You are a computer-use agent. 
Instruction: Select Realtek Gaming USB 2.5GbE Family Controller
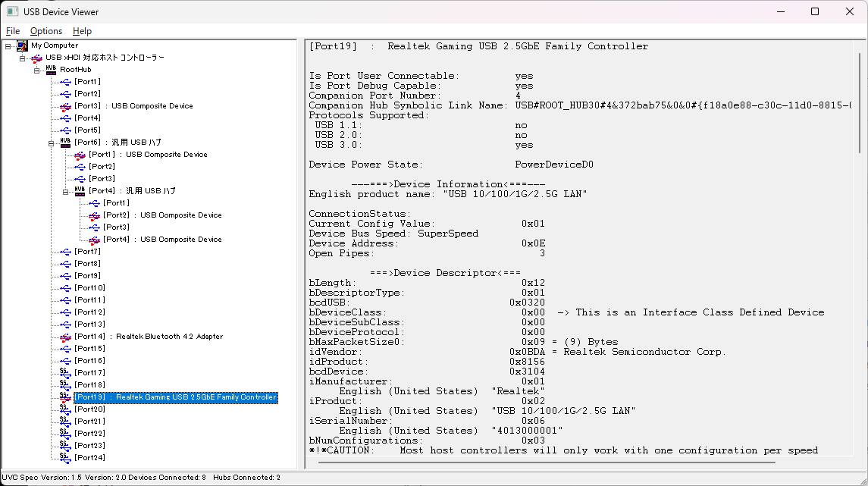click(175, 397)
